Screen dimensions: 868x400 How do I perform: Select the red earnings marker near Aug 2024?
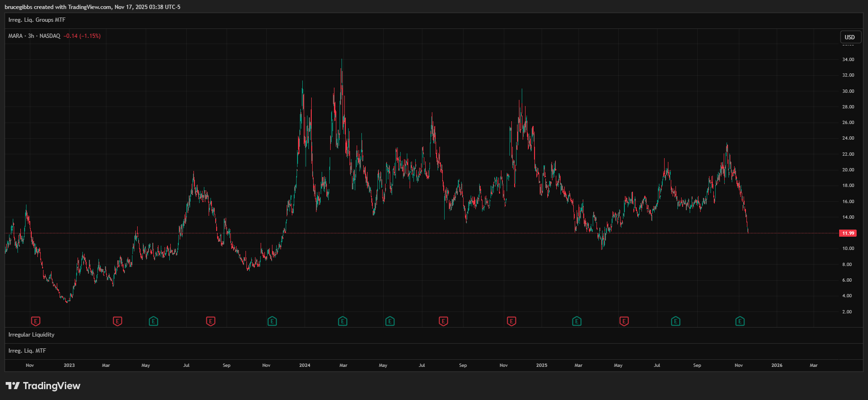443,321
